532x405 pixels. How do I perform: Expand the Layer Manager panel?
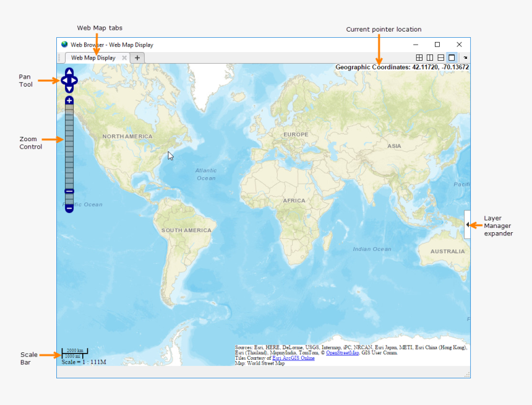468,225
